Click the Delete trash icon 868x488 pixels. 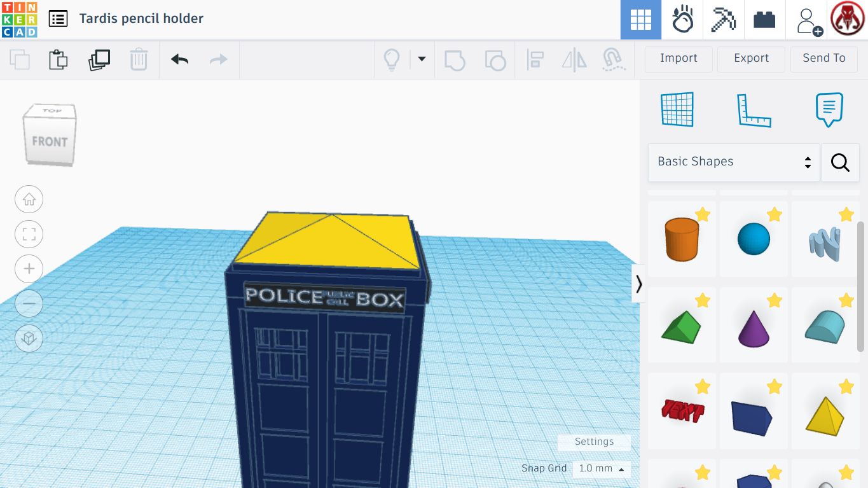coord(139,60)
